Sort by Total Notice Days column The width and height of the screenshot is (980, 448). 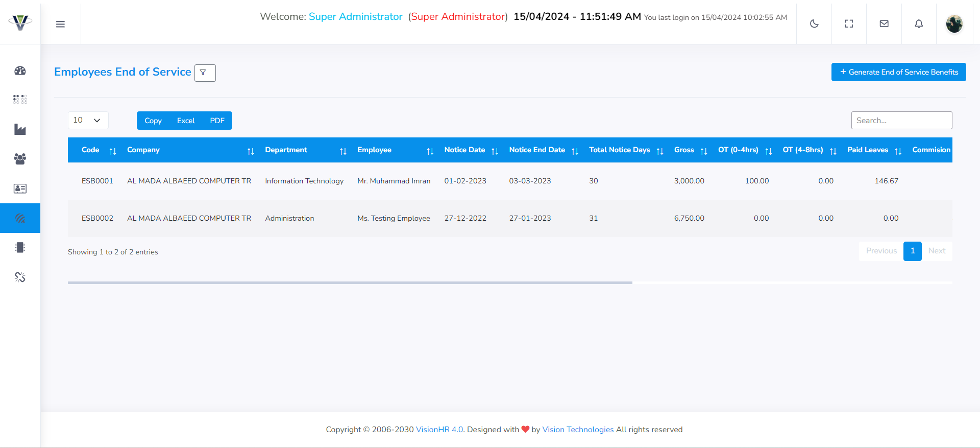[x=625, y=150]
